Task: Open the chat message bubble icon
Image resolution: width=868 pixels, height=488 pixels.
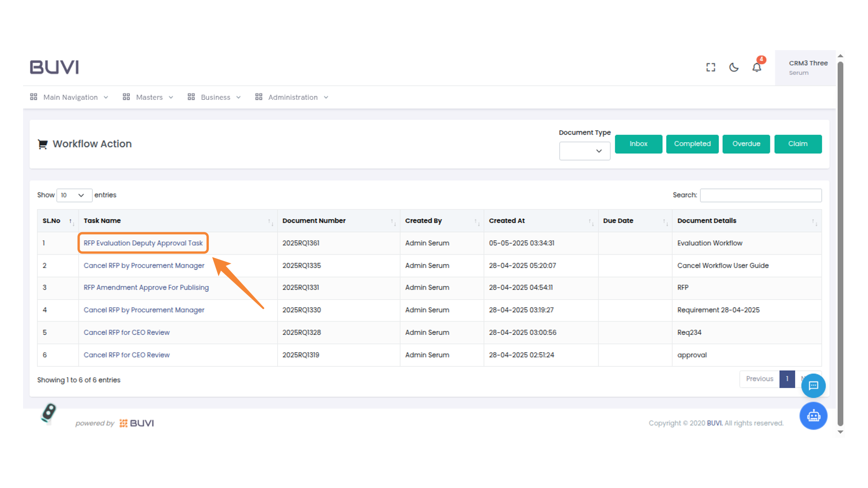Action: coord(813,385)
